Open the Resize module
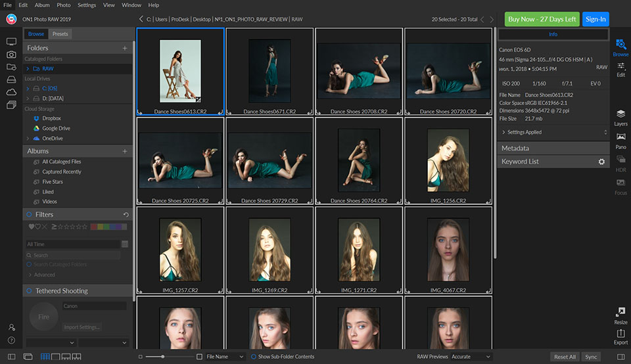The image size is (631, 364). [x=620, y=316]
